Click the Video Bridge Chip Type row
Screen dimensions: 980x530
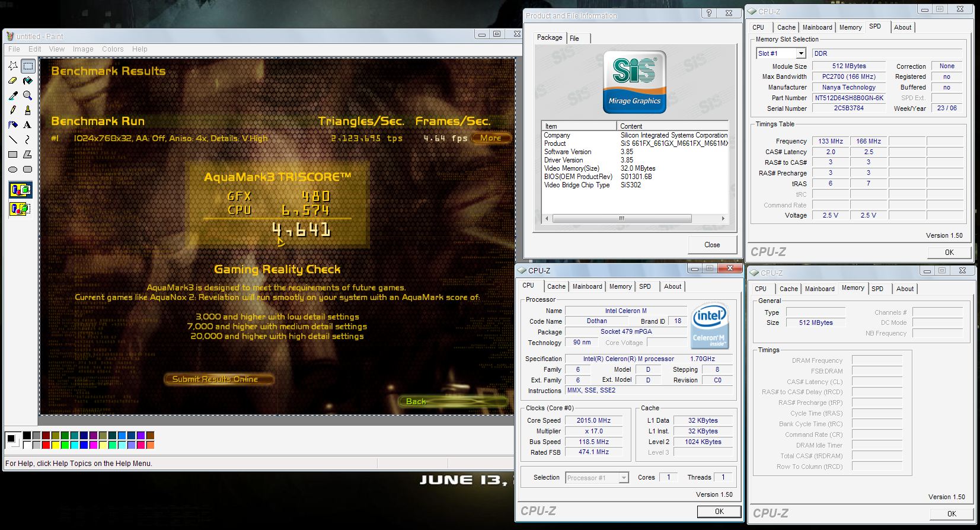click(x=635, y=185)
